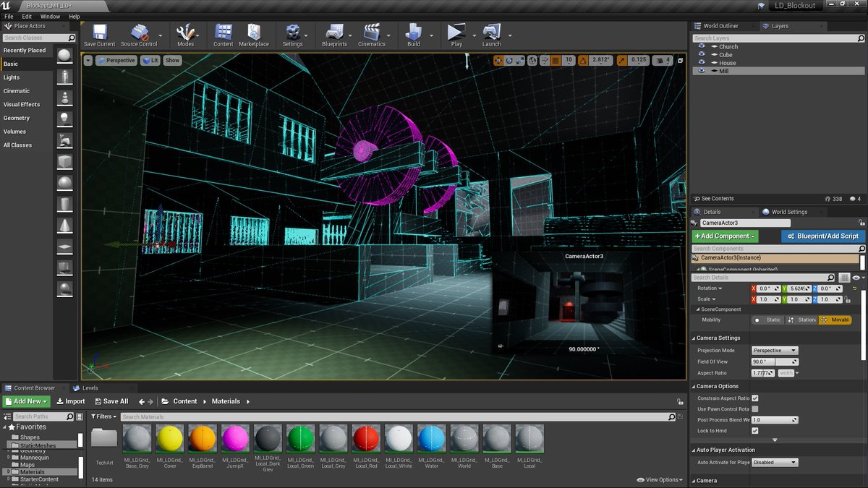Open the Projection Mode dropdown

tap(775, 351)
